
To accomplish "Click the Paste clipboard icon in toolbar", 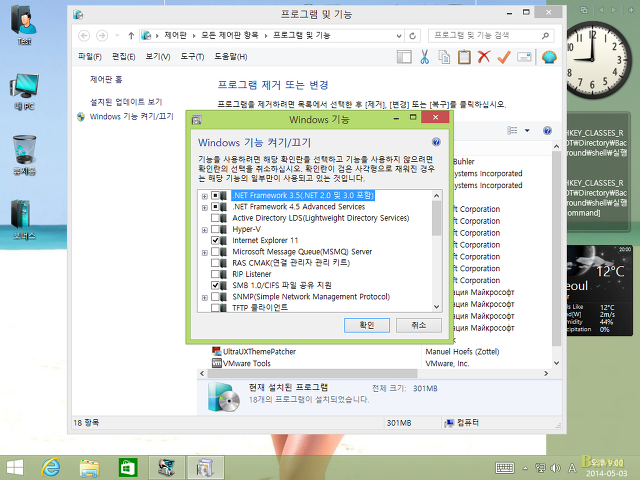I will 464,57.
